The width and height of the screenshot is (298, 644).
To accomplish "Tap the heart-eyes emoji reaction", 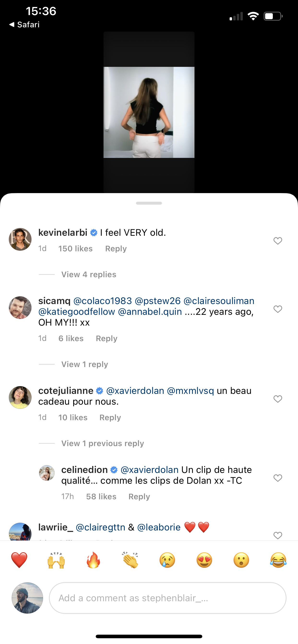I will click(204, 560).
